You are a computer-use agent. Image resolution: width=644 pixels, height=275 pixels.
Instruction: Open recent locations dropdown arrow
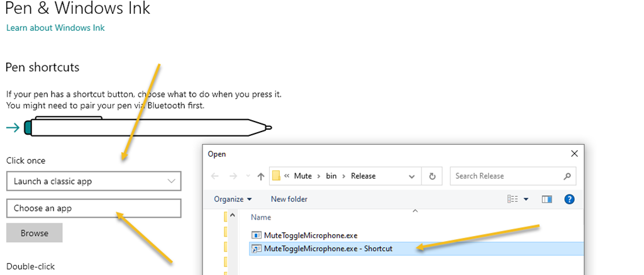coord(248,176)
